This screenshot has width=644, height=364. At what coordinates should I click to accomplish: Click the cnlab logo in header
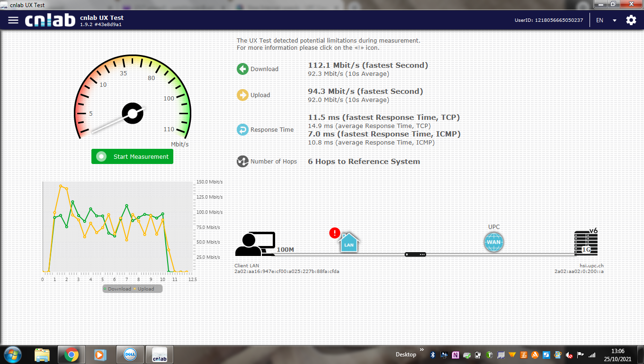50,20
